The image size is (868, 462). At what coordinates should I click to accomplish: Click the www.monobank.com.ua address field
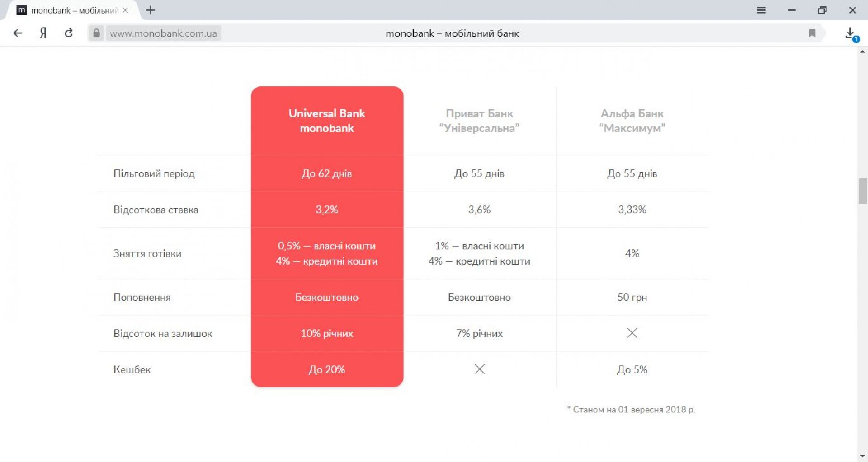pyautogui.click(x=163, y=33)
